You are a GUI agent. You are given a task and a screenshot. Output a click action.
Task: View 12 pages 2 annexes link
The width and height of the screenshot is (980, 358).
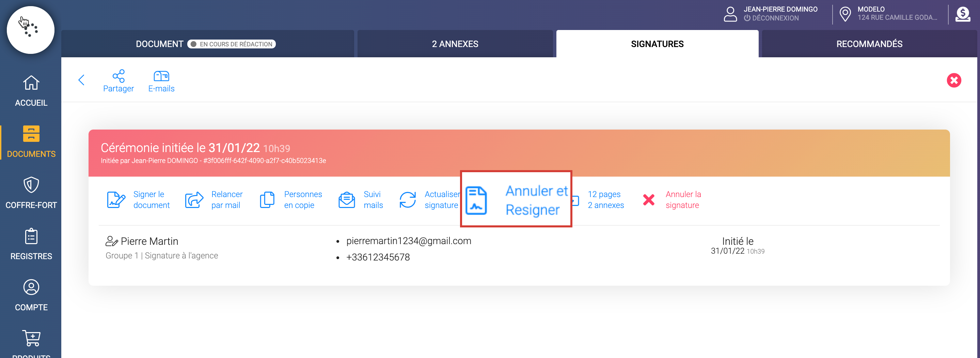(x=605, y=199)
